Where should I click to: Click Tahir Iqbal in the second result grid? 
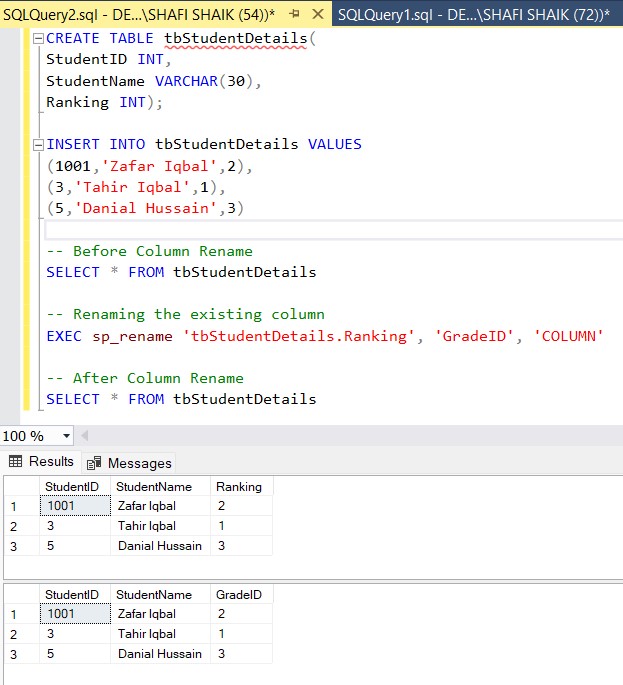[160, 634]
